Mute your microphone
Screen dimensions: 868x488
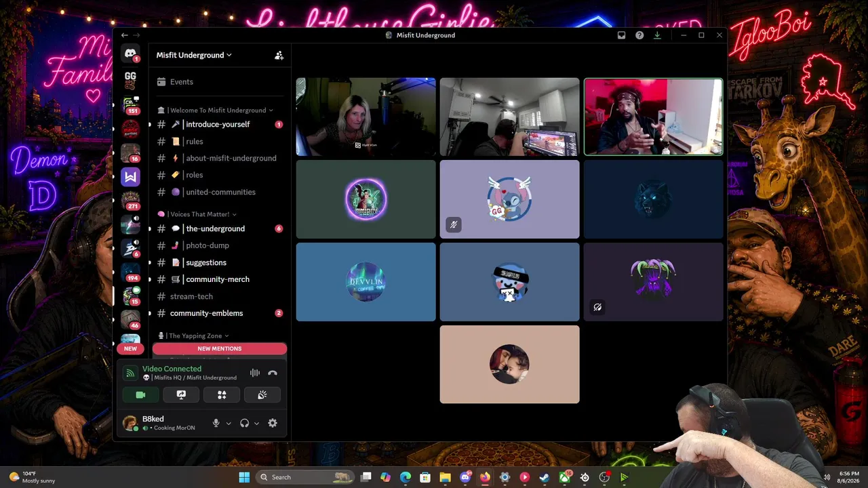[x=216, y=423]
